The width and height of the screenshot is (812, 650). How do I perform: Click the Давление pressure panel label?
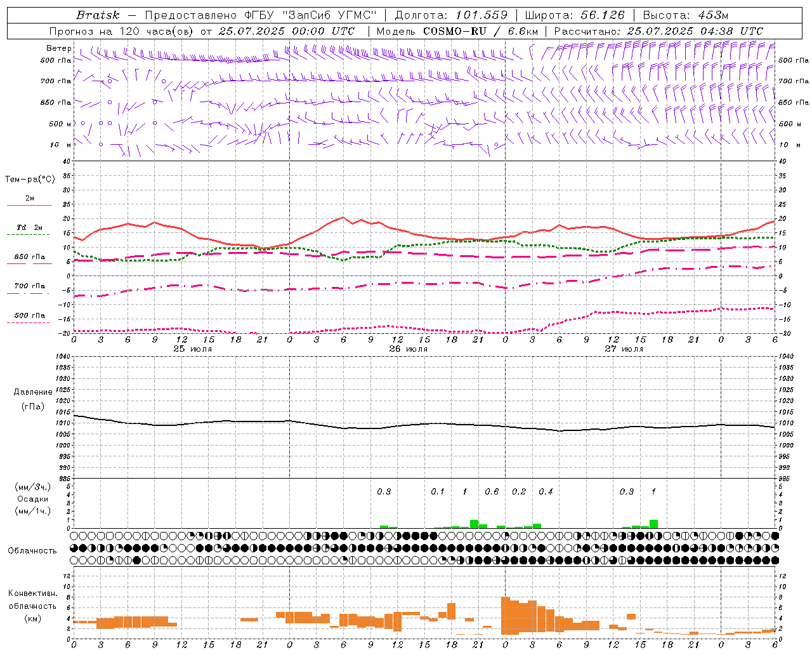coord(33,392)
